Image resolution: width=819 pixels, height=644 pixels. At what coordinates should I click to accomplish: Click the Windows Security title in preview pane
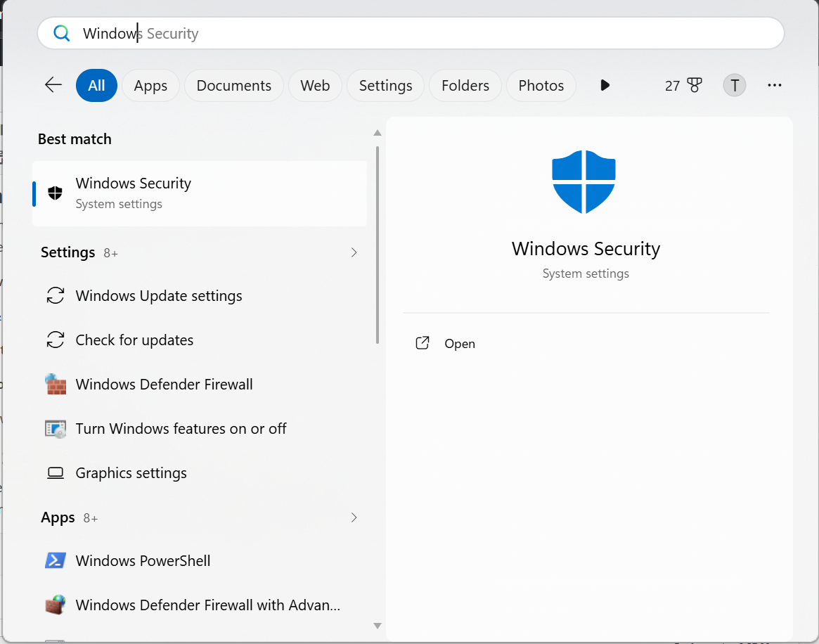click(x=586, y=249)
